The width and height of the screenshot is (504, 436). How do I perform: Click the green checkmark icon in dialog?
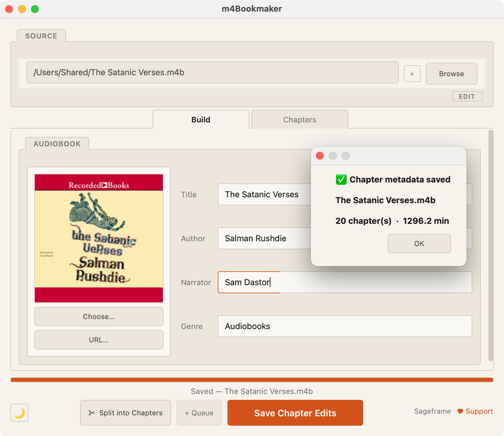tap(341, 179)
